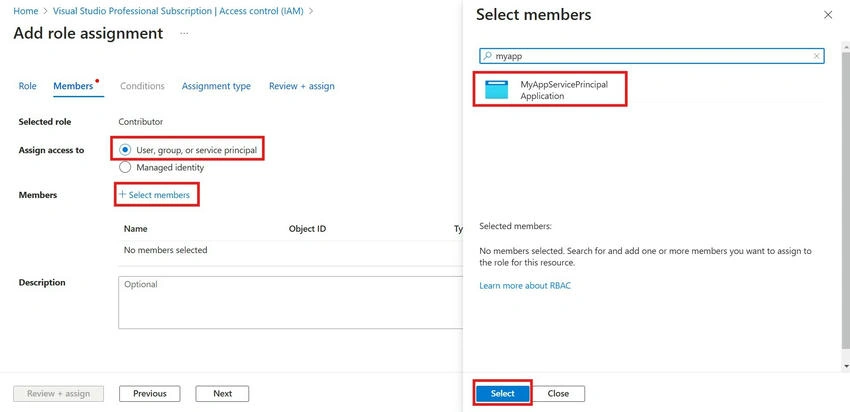Choose the Managed identity radio option
This screenshot has height=412, width=850.
(x=125, y=168)
